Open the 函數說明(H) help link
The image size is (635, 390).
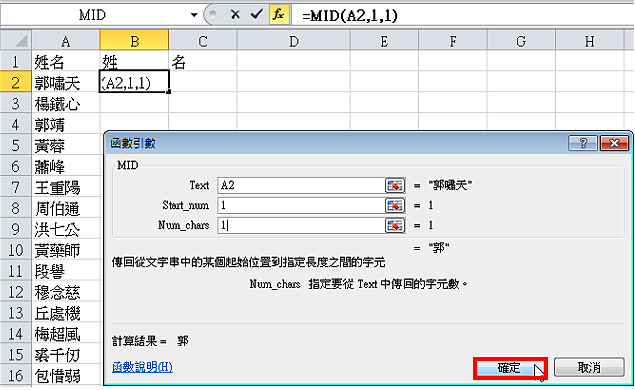pos(142,367)
